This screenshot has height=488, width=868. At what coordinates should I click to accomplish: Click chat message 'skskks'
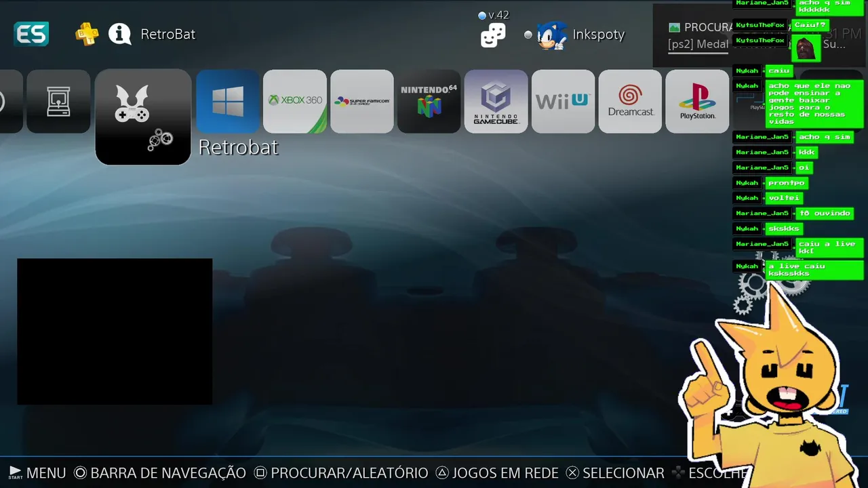784,228
